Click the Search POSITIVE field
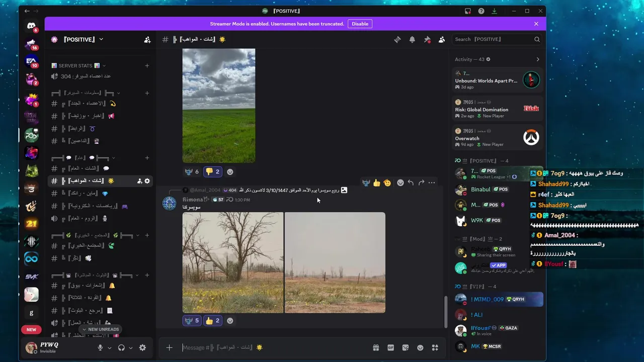 click(497, 39)
